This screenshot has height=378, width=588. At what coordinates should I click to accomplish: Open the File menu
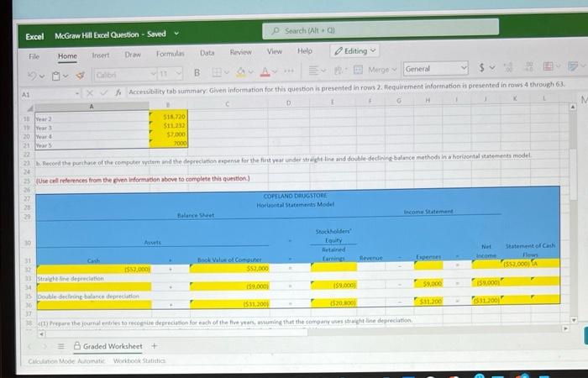[34, 56]
